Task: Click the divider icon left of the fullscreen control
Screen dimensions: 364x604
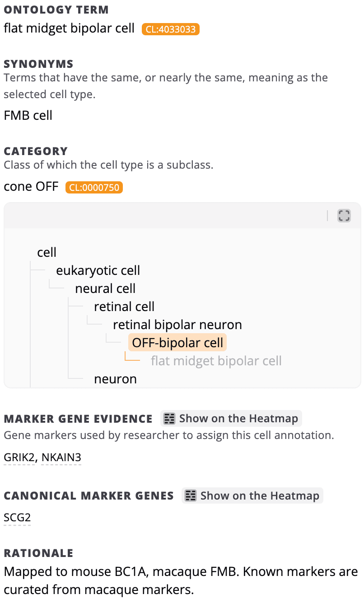Action: pos(328,215)
